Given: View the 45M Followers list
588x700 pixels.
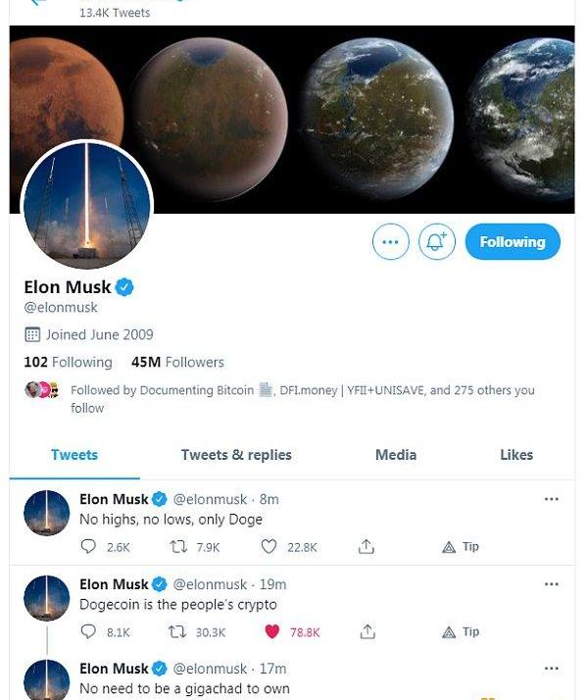Looking at the screenshot, I should (x=177, y=362).
